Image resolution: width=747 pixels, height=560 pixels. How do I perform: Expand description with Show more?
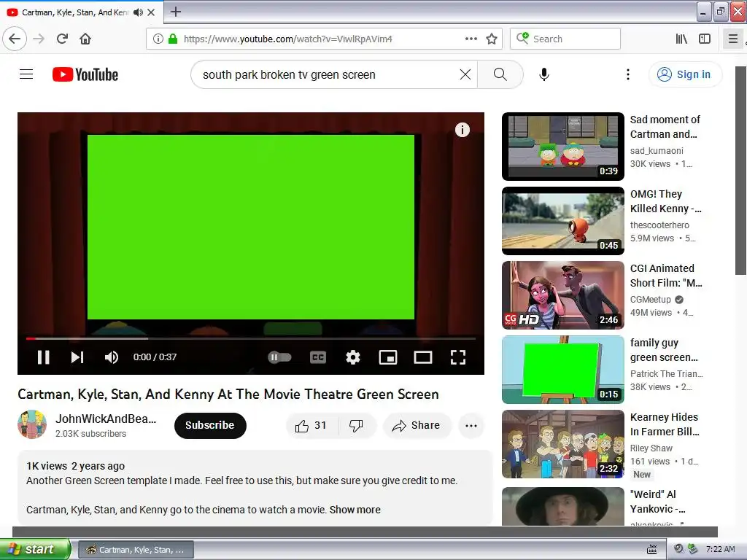pyautogui.click(x=355, y=510)
